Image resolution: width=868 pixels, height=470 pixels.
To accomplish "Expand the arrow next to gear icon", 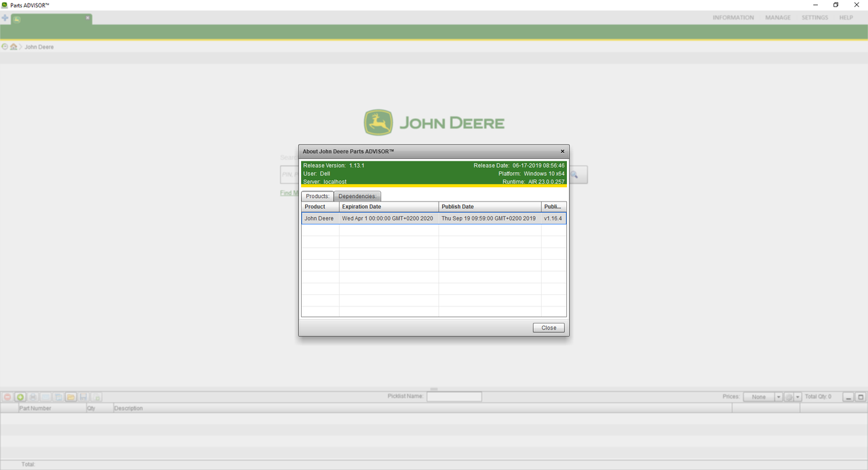I will click(x=798, y=397).
